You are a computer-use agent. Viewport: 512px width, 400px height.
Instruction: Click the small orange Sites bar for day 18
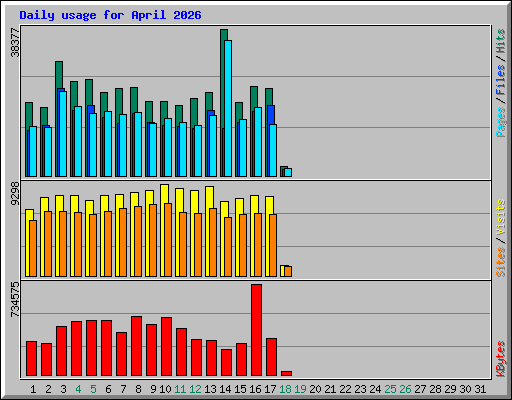[x=288, y=271]
